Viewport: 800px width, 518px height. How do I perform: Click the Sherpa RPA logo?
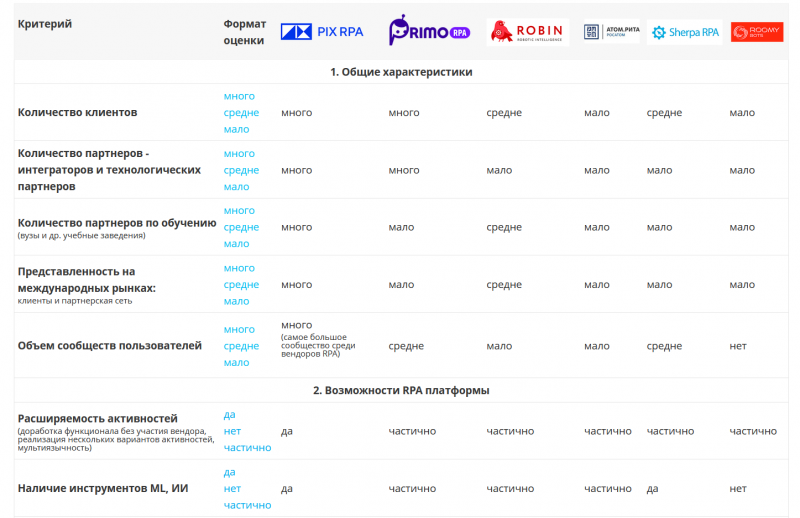pyautogui.click(x=685, y=32)
